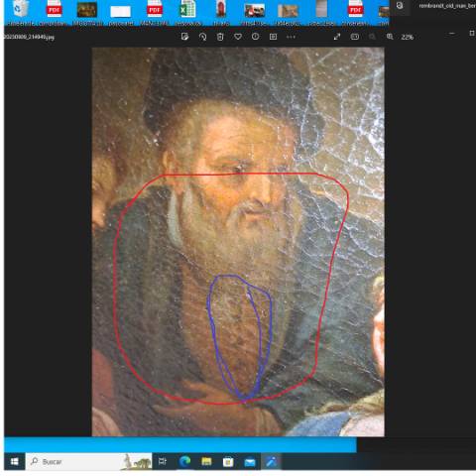Add the photo to favorites with the heart icon
The height and width of the screenshot is (476, 476).
(238, 37)
